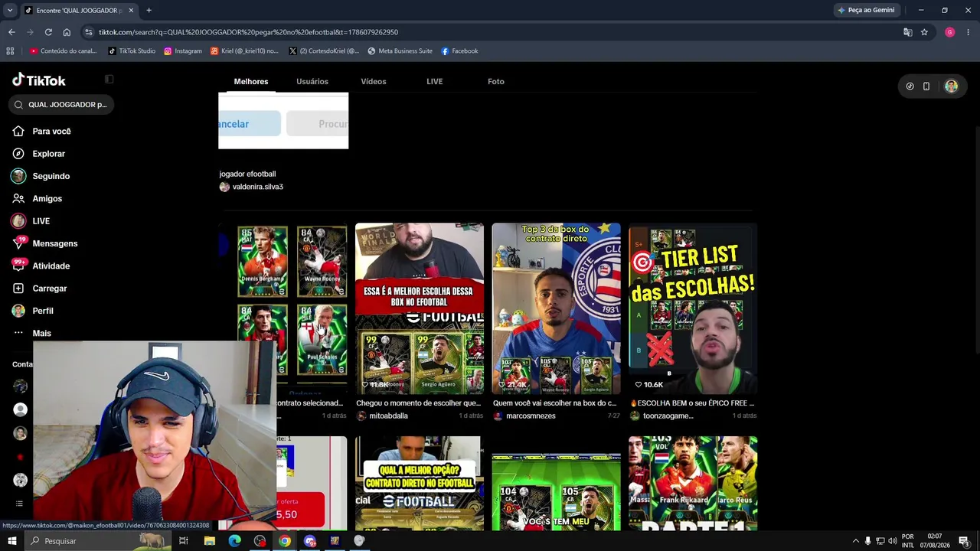The image size is (980, 551).
Task: Open the Bergkamp and Rooney cards video
Action: pyautogui.click(x=283, y=308)
